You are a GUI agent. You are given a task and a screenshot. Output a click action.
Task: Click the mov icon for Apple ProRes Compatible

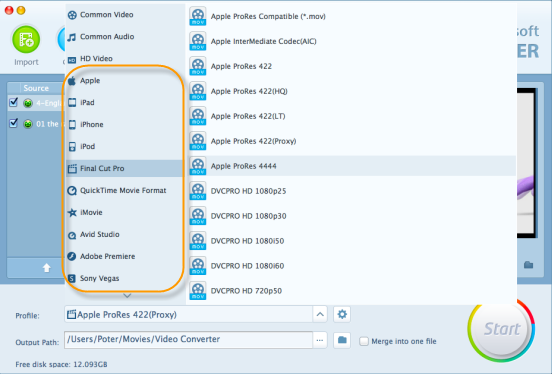coord(197,16)
